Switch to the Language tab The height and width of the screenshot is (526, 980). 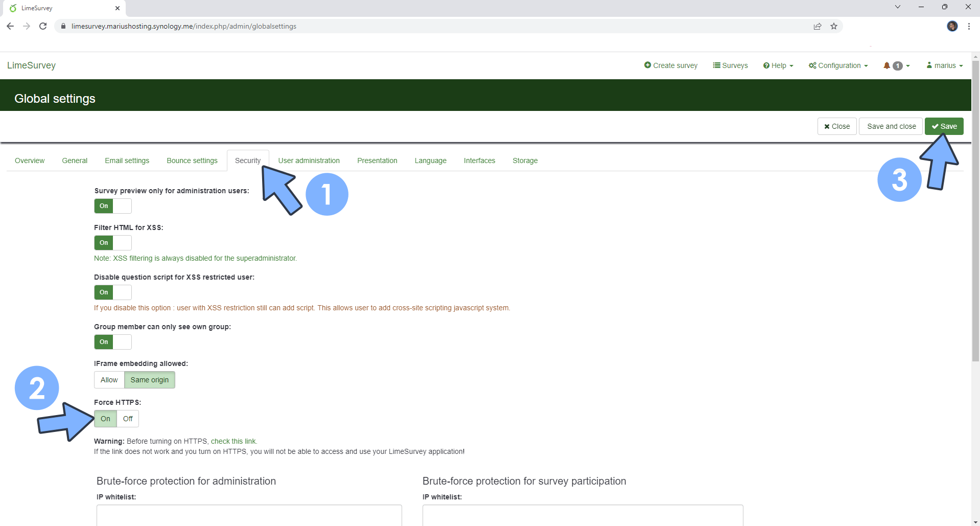point(431,161)
